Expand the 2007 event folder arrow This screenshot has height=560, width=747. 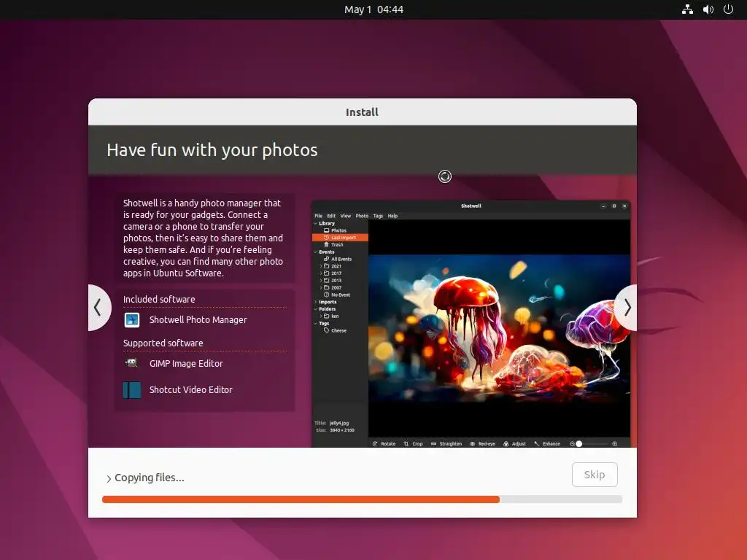tap(321, 287)
